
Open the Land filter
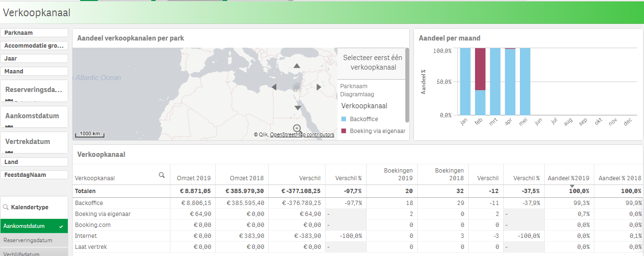[x=34, y=162]
